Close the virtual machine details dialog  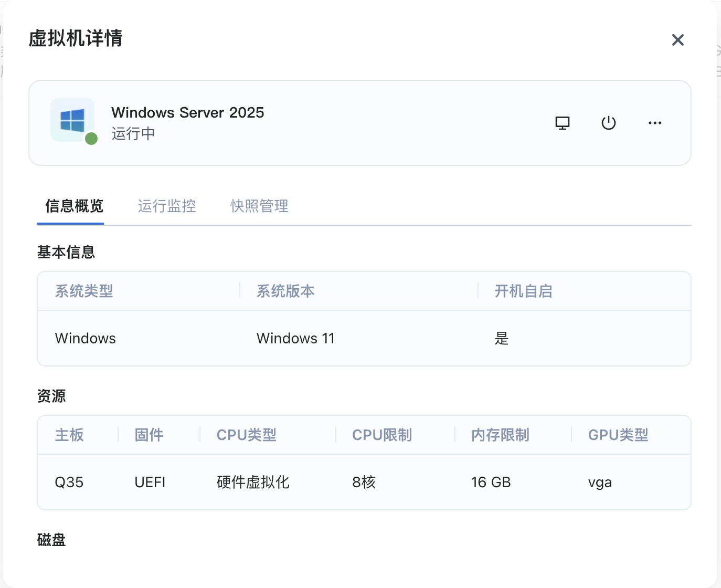click(x=678, y=40)
